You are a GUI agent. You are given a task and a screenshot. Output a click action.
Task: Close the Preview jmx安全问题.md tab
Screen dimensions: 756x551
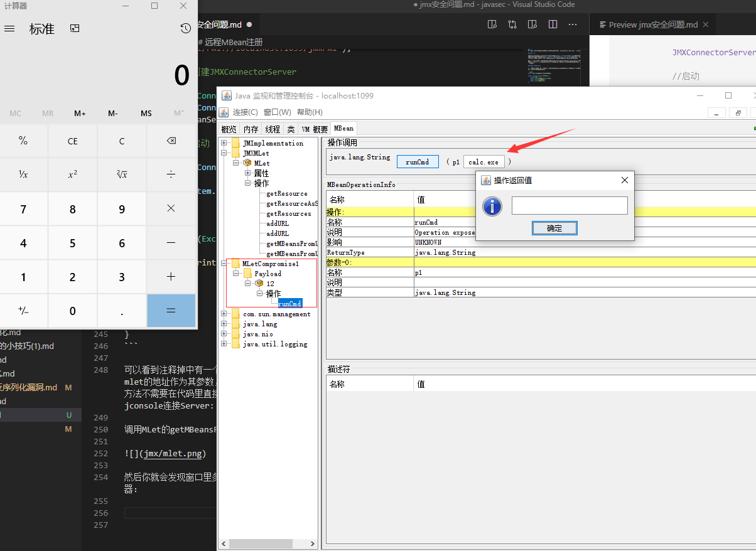pos(706,24)
